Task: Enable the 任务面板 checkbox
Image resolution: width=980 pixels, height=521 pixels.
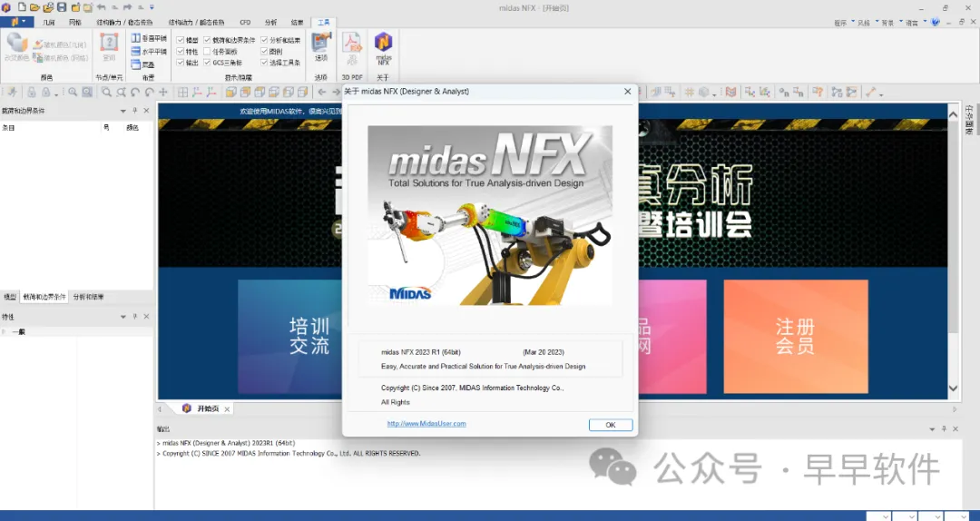Action: tap(207, 52)
